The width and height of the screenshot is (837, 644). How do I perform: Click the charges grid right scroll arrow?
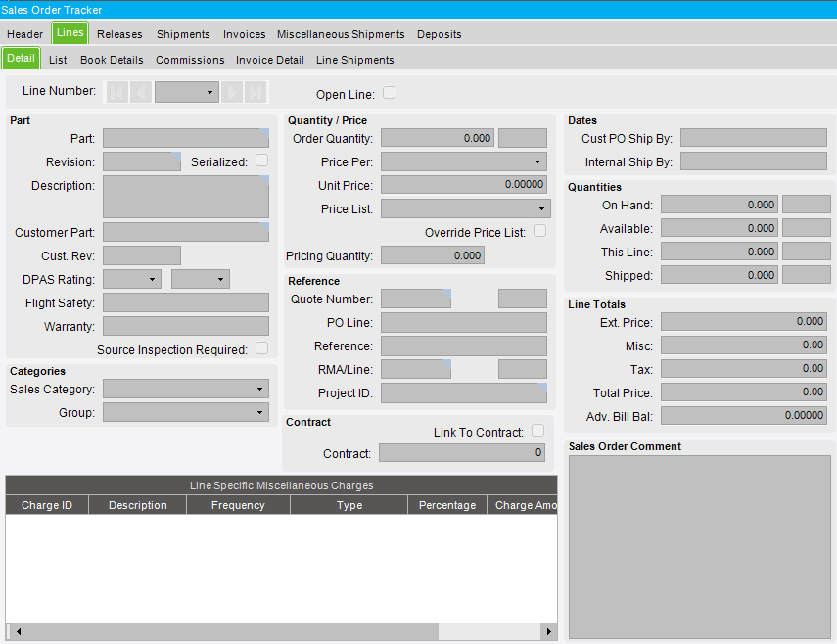[548, 632]
